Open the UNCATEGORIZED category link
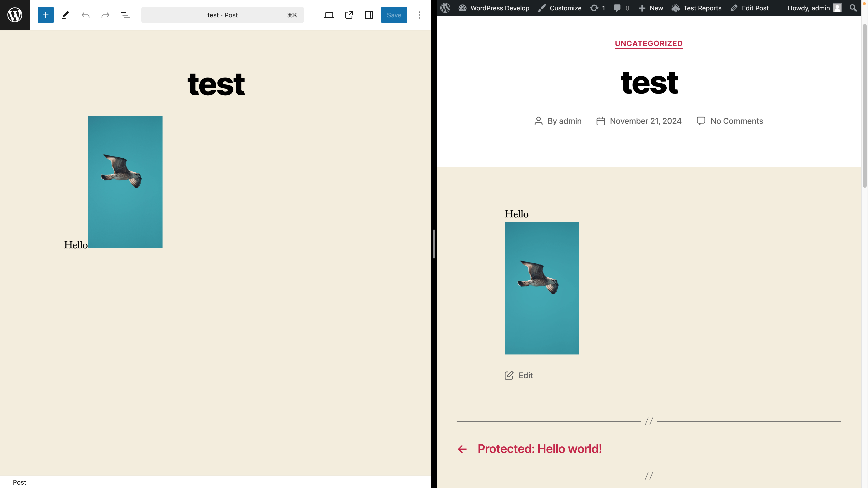The height and width of the screenshot is (488, 868). click(649, 43)
